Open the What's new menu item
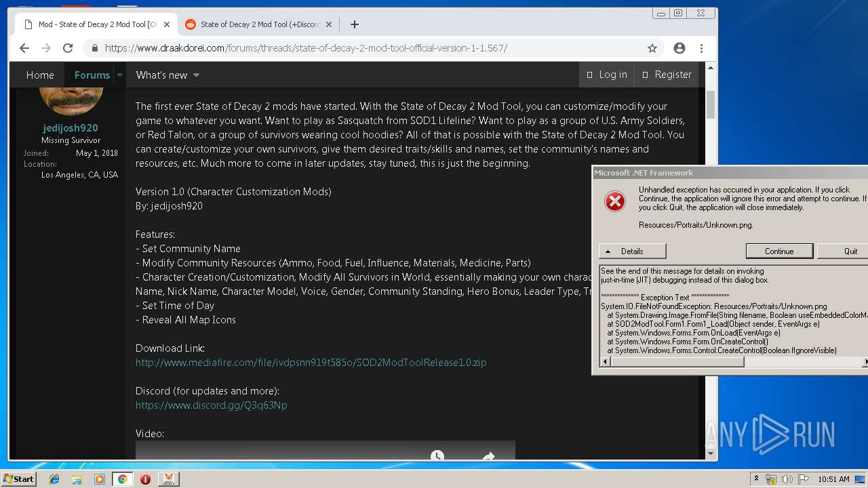The height and width of the screenshot is (488, 868). (x=161, y=75)
